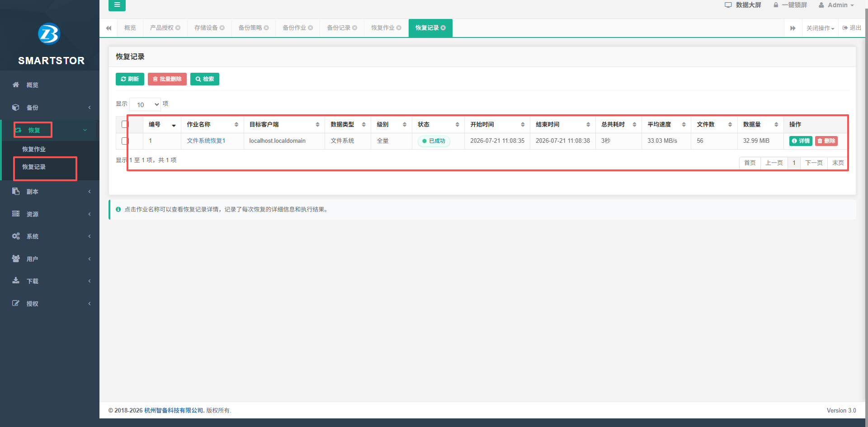868x427 pixels.
Task: Close the 存储设备 tab
Action: (x=222, y=28)
